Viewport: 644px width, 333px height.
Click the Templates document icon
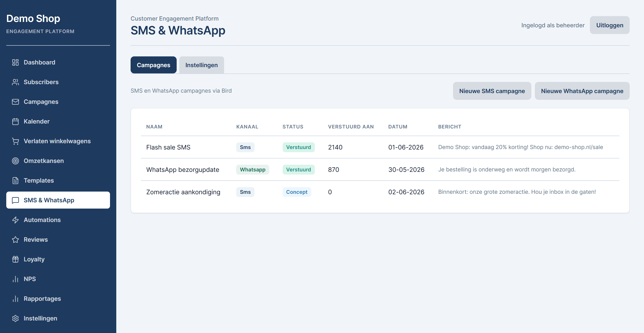click(15, 181)
